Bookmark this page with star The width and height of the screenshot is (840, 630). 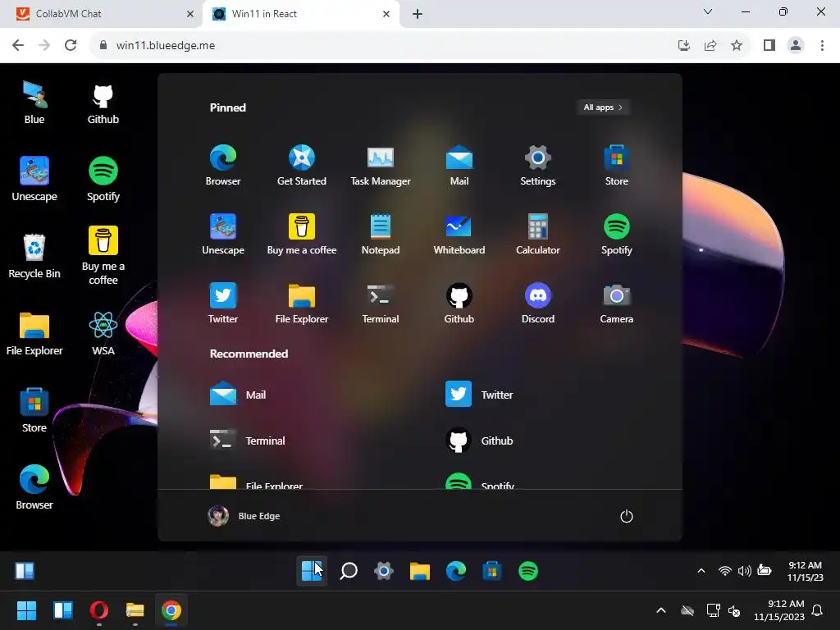pos(737,46)
